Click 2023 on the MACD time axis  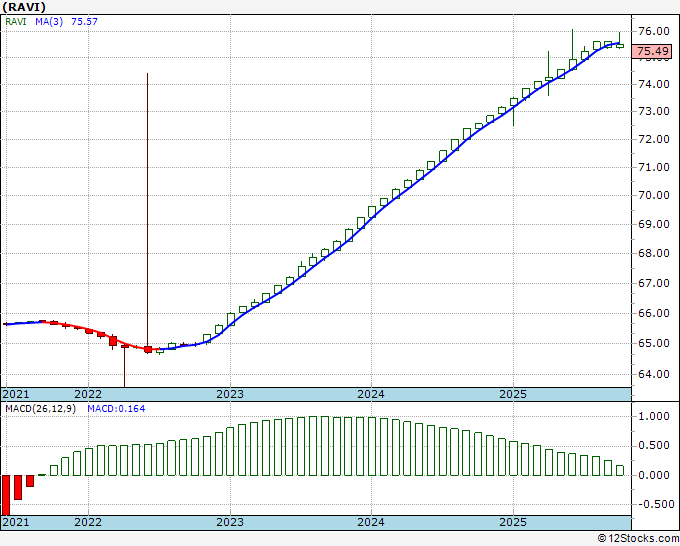(230, 522)
